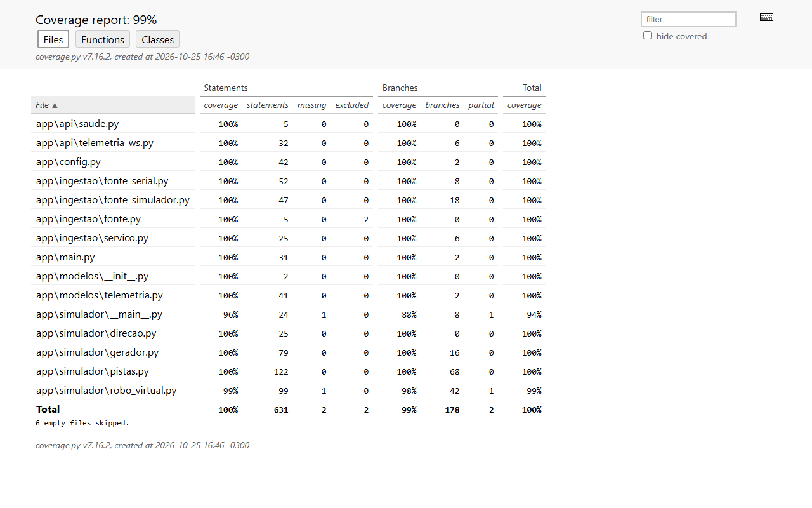Sort by Branches coverage column header
812x508 pixels.
point(400,105)
